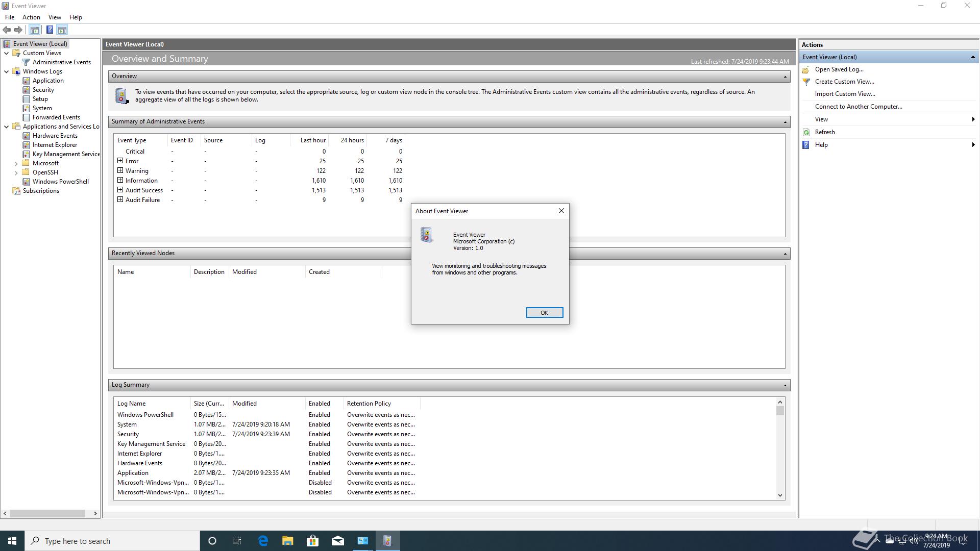Open the View submenu in Actions pane
The image size is (980, 551).
(888, 119)
